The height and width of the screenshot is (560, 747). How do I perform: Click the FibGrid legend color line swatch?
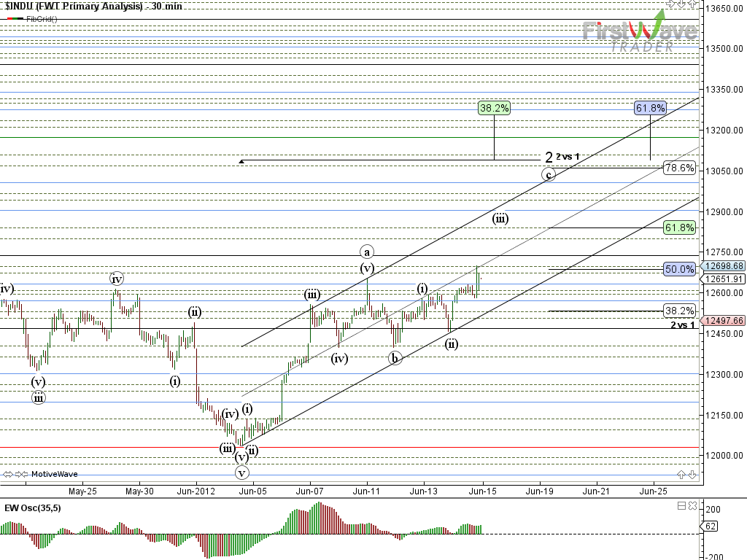(x=15, y=18)
